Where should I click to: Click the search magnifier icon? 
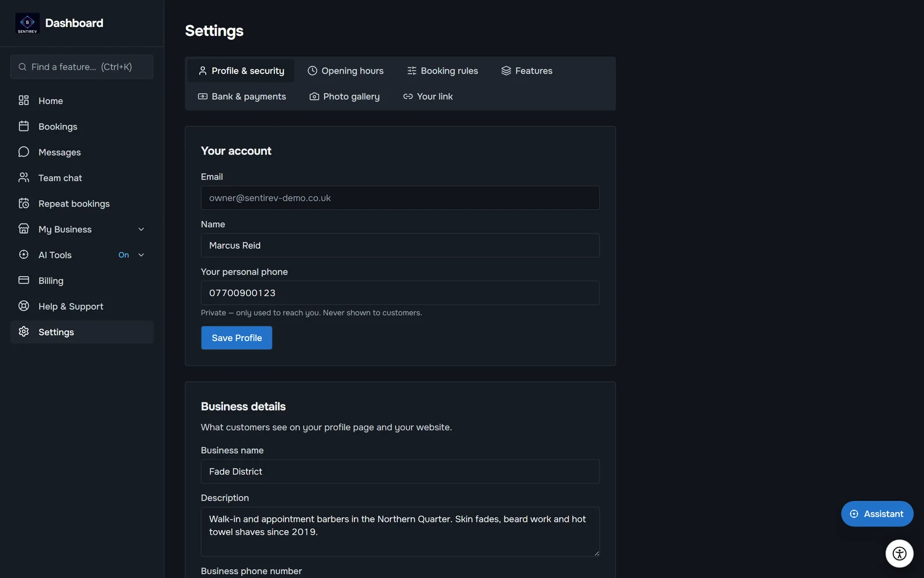[23, 67]
